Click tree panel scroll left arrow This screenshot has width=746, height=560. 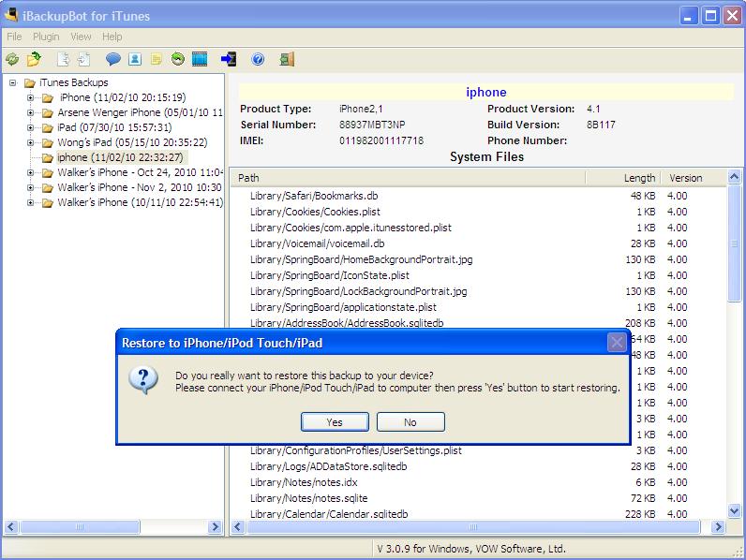pos(11,526)
